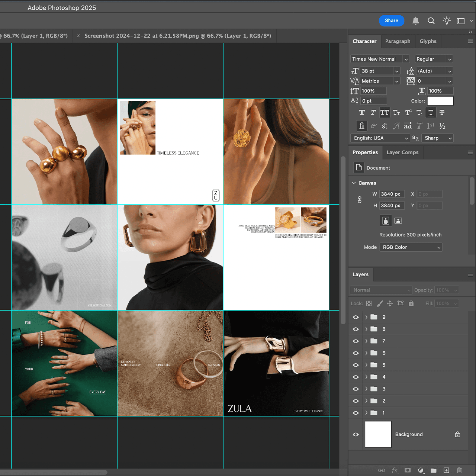
Task: Set canvas to landscape orientation
Action: click(398, 221)
